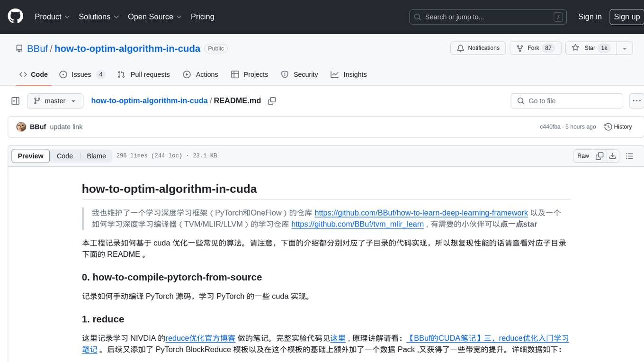Open commit c440fba
This screenshot has width=644, height=362.
click(x=550, y=127)
